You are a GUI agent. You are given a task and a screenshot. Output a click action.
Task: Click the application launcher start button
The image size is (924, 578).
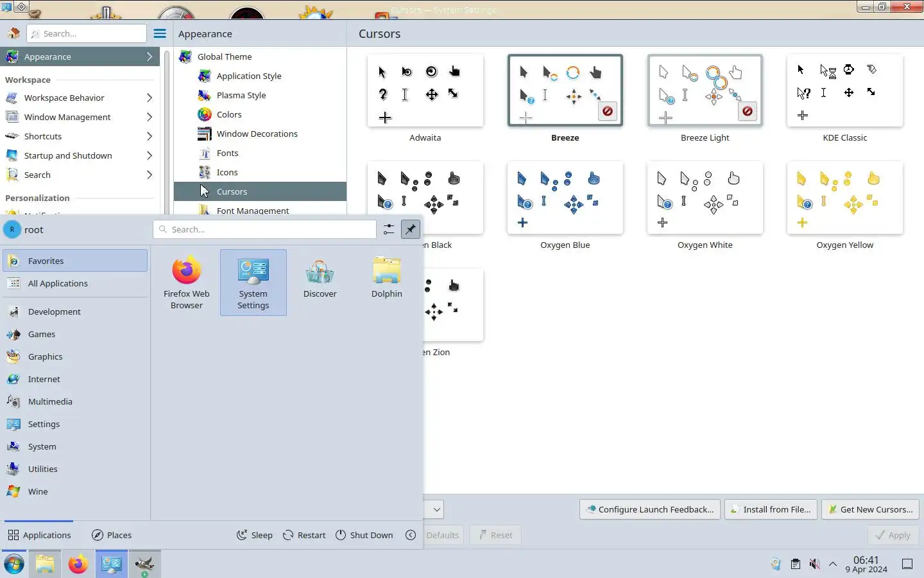click(14, 565)
